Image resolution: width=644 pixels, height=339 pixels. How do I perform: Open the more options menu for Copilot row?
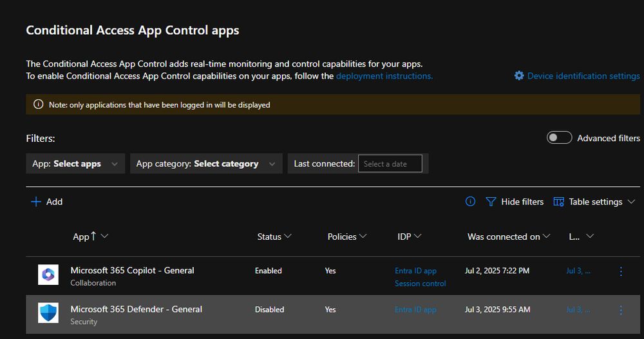click(621, 271)
